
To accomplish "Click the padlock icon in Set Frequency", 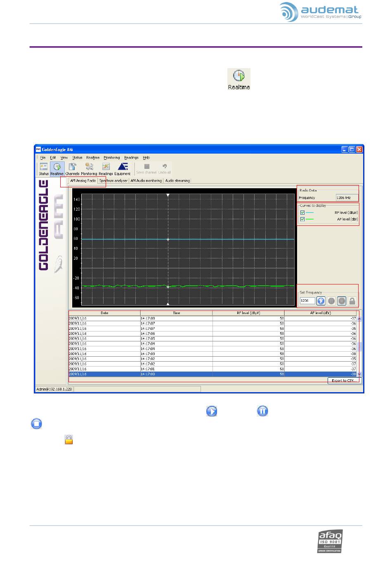I will point(352,301).
